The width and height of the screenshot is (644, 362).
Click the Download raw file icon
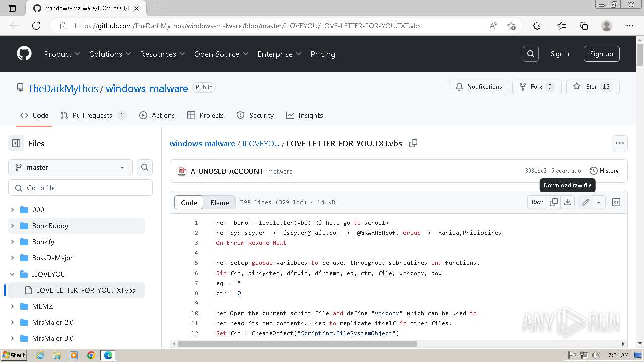[x=568, y=202]
